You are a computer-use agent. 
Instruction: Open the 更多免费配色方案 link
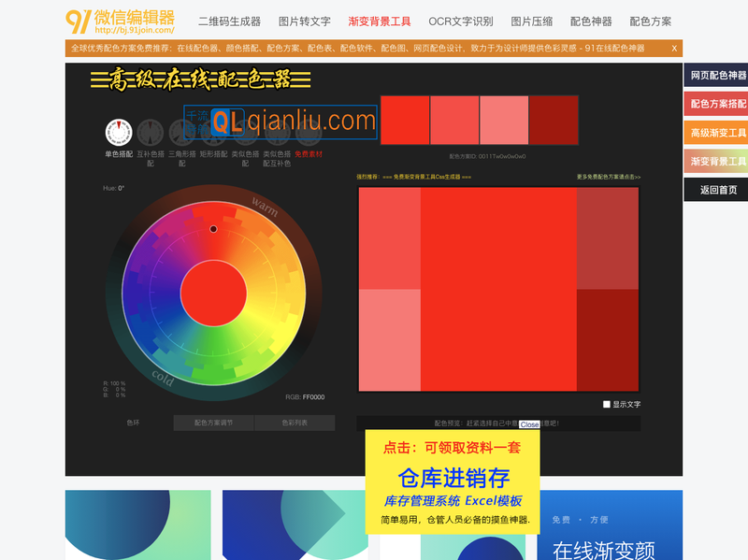pyautogui.click(x=608, y=177)
